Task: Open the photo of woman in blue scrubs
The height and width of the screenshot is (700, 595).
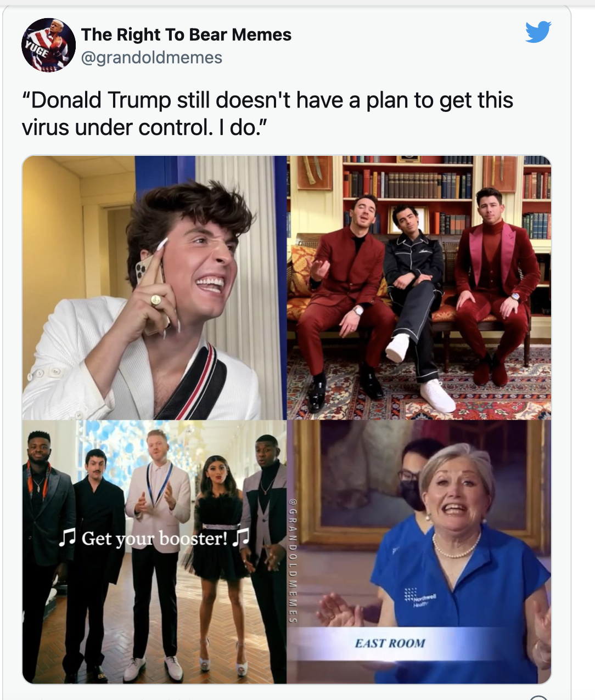Action: pos(419,552)
